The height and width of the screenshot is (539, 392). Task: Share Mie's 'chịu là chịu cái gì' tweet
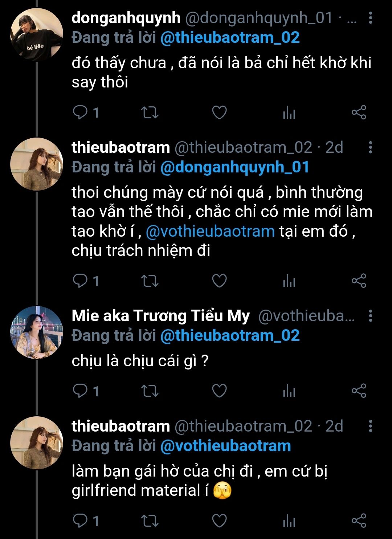click(359, 391)
